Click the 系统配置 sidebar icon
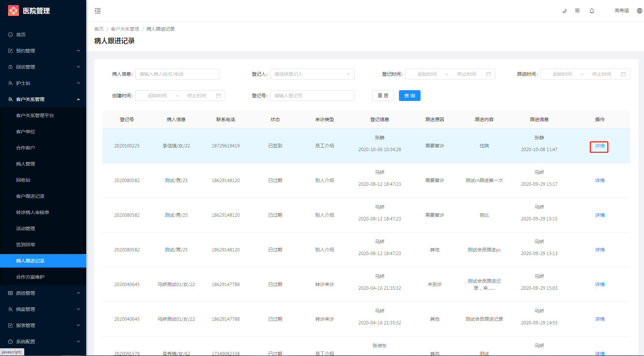The image size is (644, 356). (x=10, y=342)
